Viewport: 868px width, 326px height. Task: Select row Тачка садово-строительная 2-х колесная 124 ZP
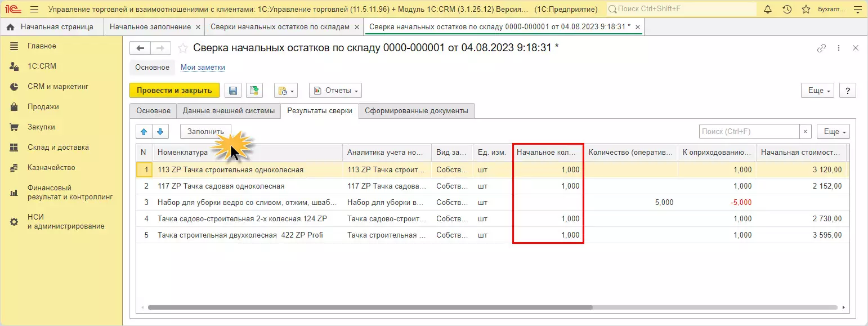click(492, 218)
